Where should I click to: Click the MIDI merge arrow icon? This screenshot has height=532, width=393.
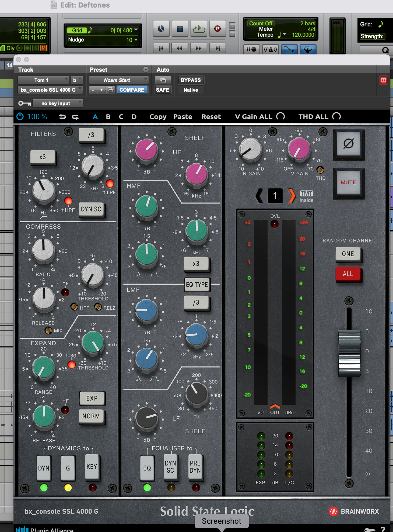289,50
